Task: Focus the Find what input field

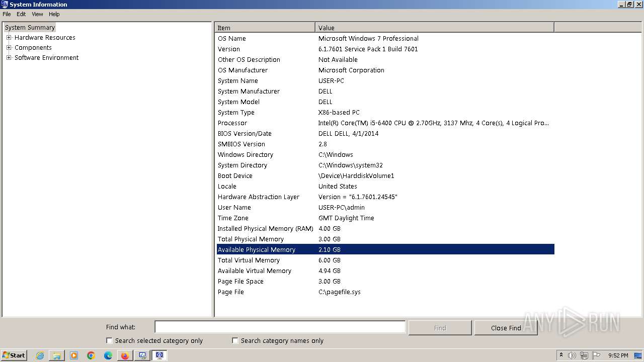Action: pos(280,327)
